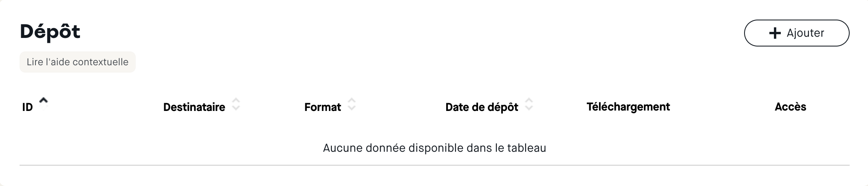Screen dimensions: 868x186
Task: Sort by the Destinataire column header text
Action: click(194, 107)
